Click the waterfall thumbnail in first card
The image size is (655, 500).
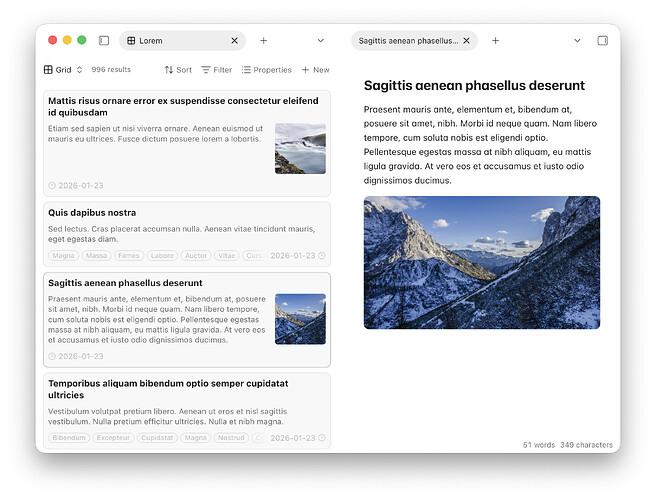300,148
